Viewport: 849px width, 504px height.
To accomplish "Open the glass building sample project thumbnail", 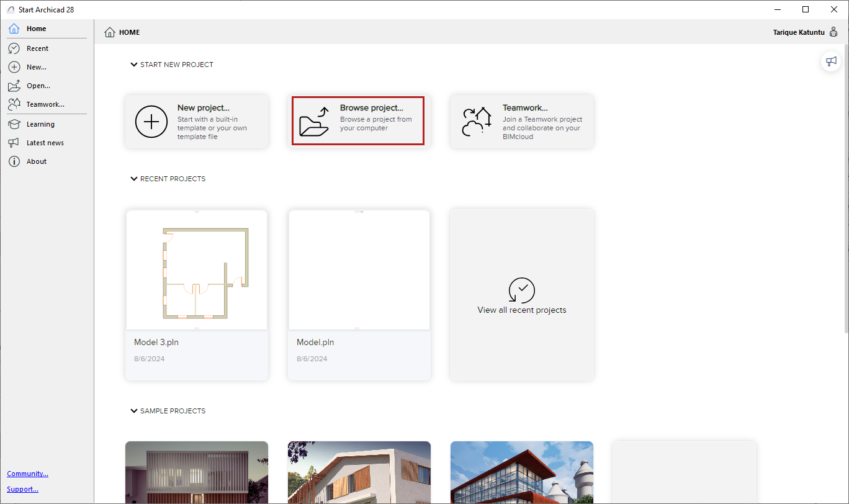I will [x=522, y=472].
